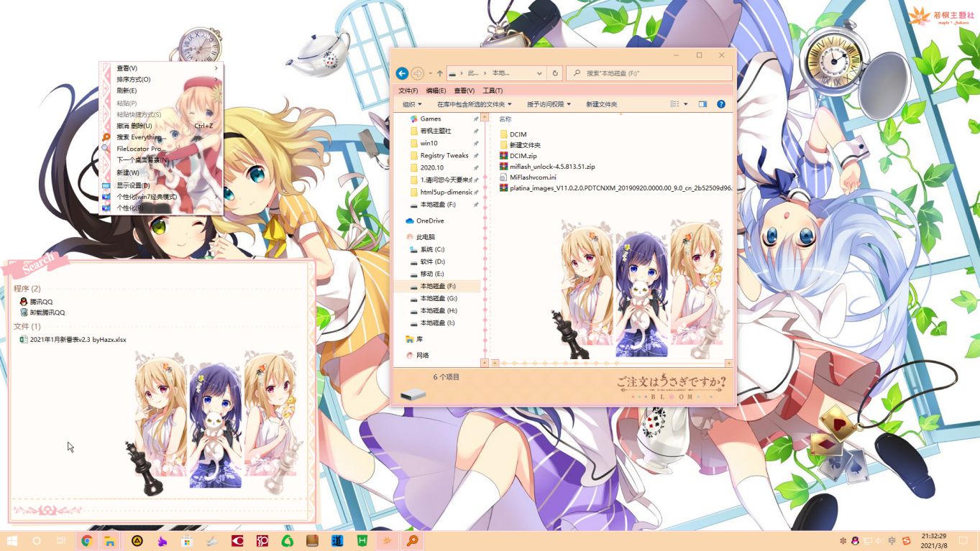Select DCIM.zip in the file list
980x551 pixels.
[x=518, y=155]
